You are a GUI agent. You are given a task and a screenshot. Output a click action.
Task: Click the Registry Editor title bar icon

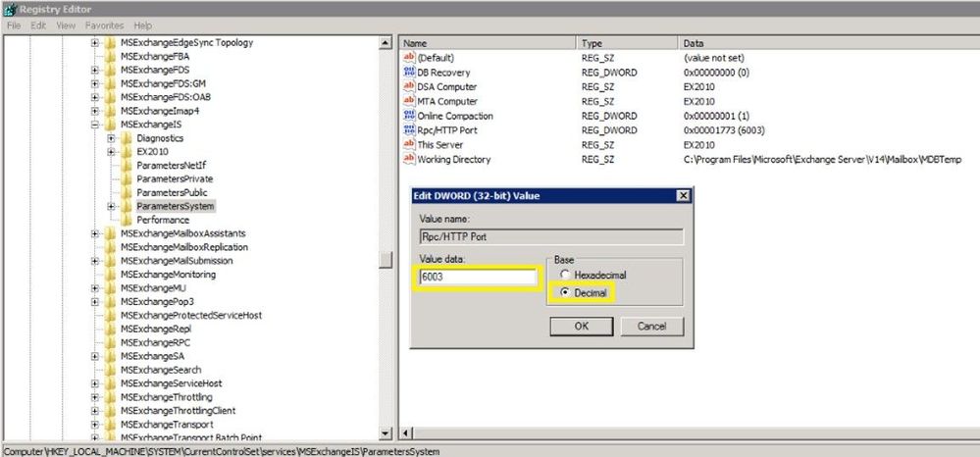click(9, 9)
